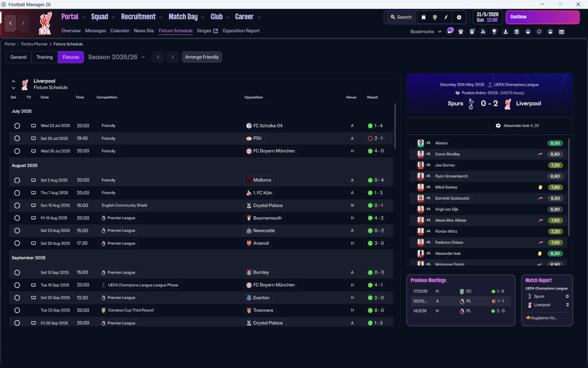
Task: Select the radio button for PSV fixture
Action: coord(17,138)
